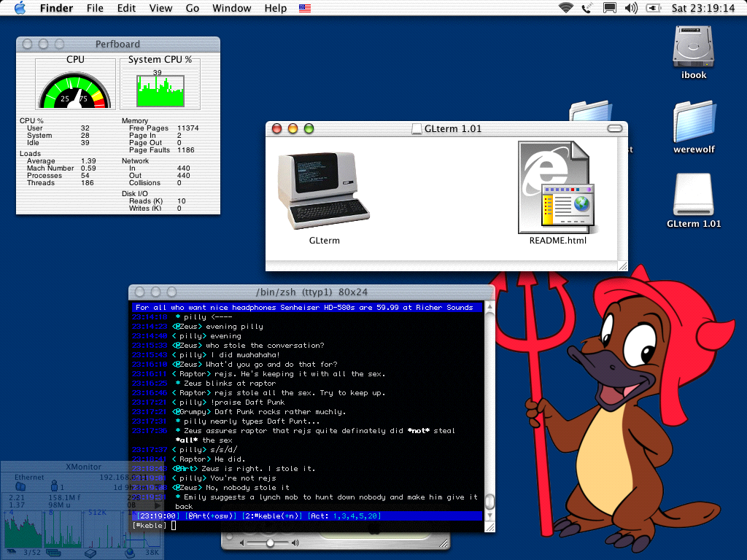Click the GLterm 1.01 window resize grip
The width and height of the screenshot is (747, 560).
pos(622,265)
